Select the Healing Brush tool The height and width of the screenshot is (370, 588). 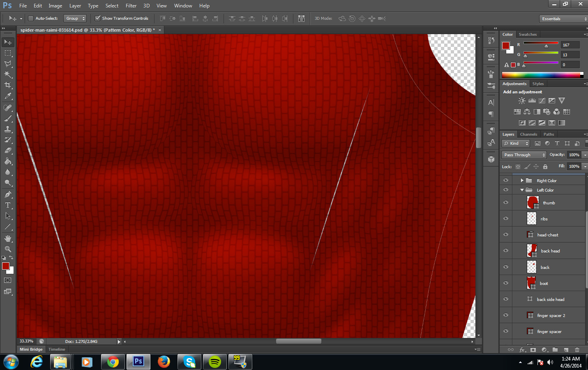(x=8, y=108)
